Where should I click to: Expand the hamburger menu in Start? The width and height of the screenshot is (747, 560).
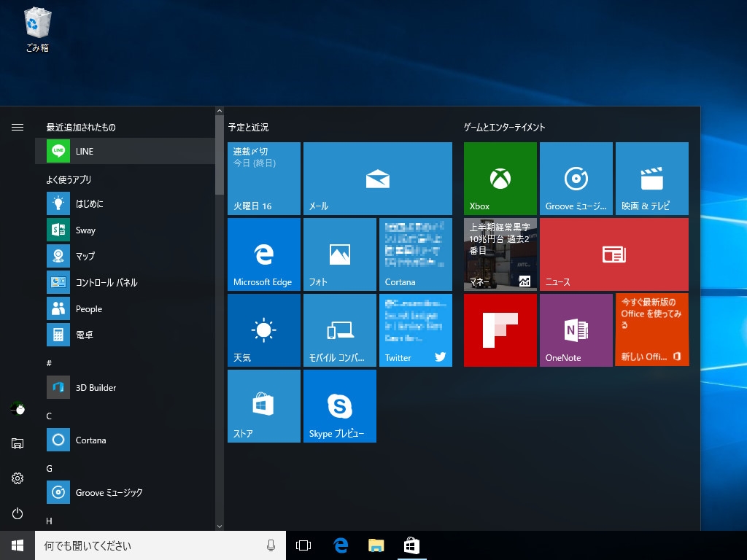pos(18,127)
